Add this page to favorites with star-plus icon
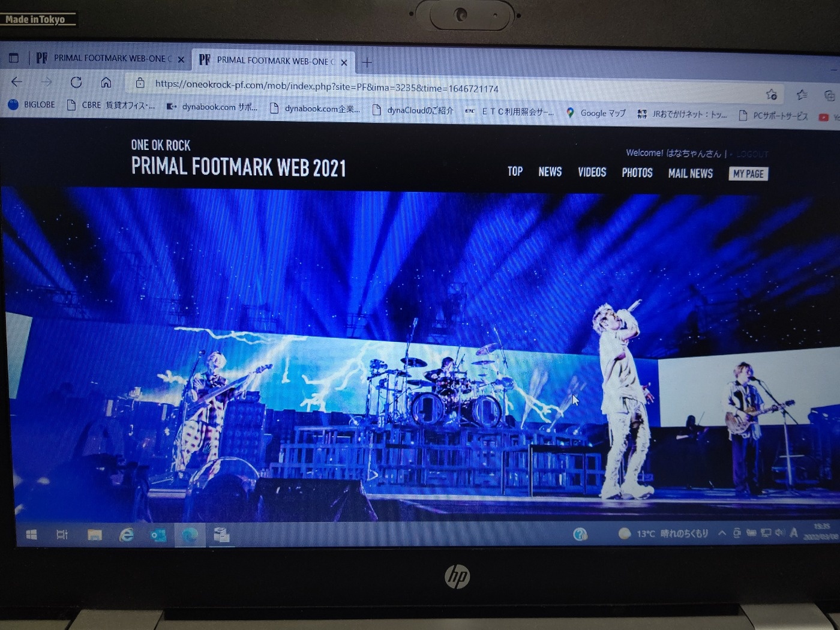The width and height of the screenshot is (840, 630). pyautogui.click(x=771, y=94)
